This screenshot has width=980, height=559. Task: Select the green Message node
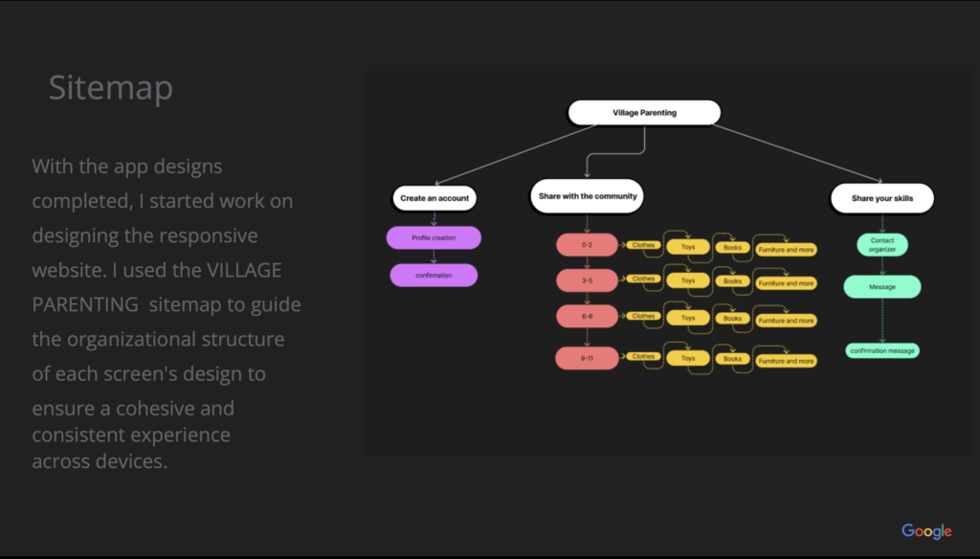[x=881, y=286]
